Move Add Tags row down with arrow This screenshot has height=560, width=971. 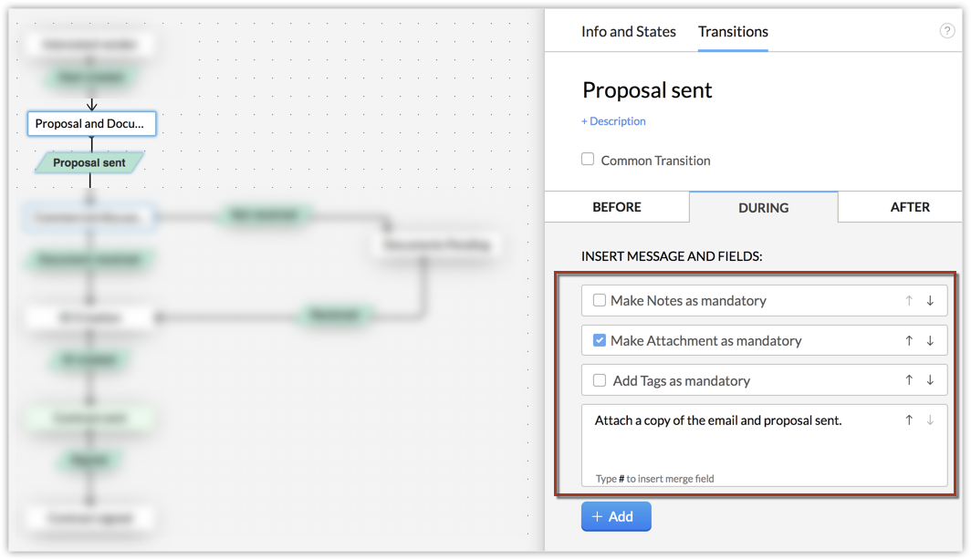click(x=930, y=380)
